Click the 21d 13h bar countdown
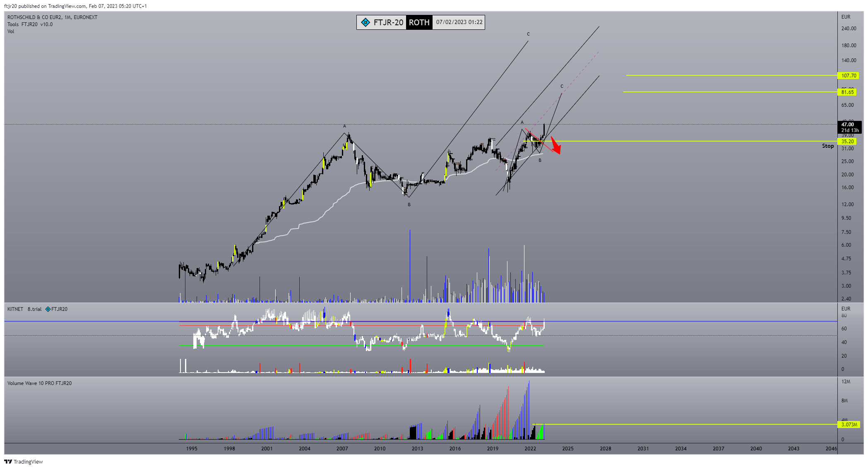Viewport: 868px width, 469px height. [x=850, y=130]
